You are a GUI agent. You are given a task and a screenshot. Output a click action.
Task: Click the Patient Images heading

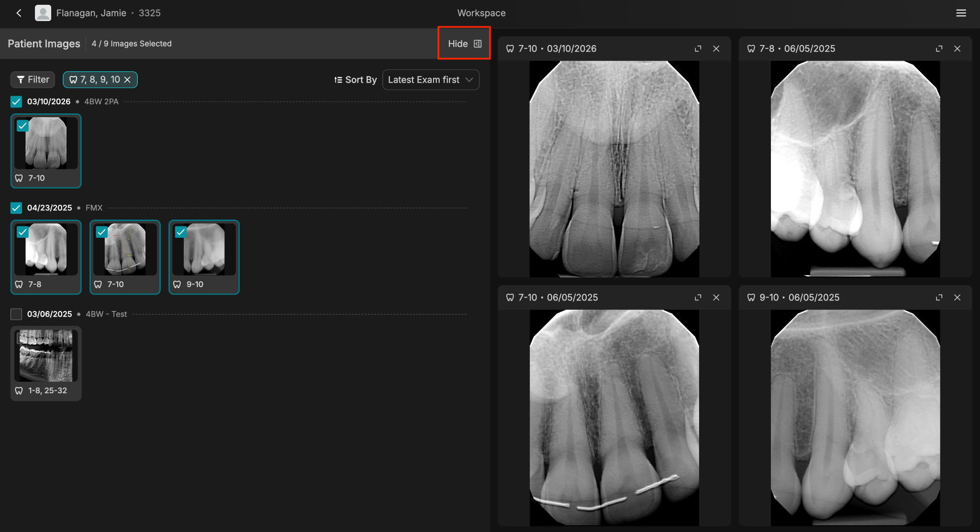(44, 44)
